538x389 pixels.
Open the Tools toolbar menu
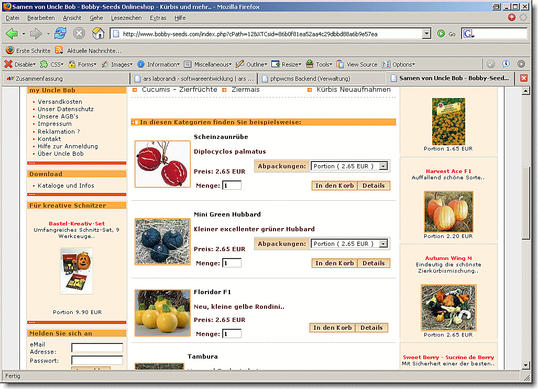319,64
